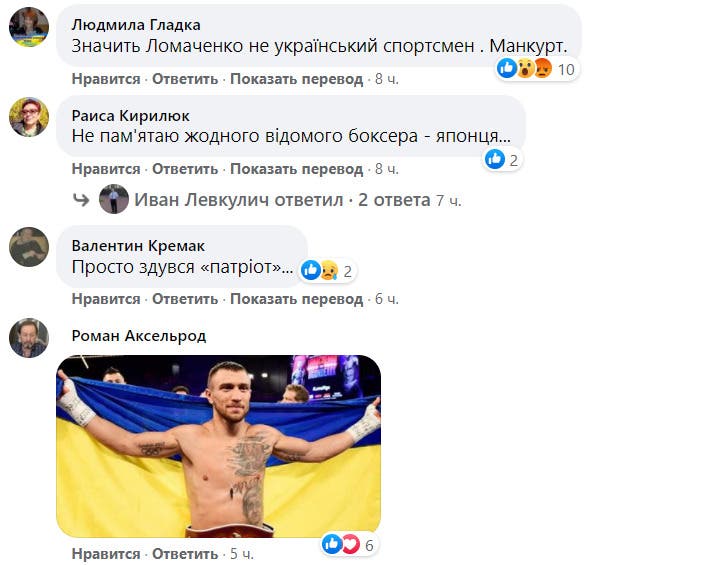Click Роман Аксельрод's profile avatar
The width and height of the screenshot is (719, 565).
coord(29,338)
